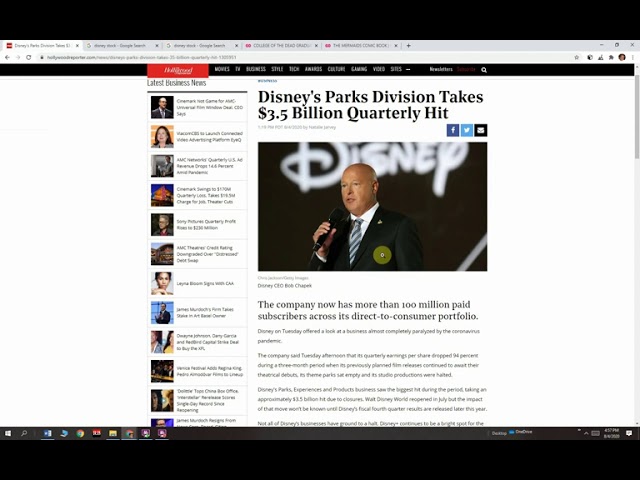Open the MOVIES menu item
This screenshot has height=480, width=640.
(x=222, y=70)
